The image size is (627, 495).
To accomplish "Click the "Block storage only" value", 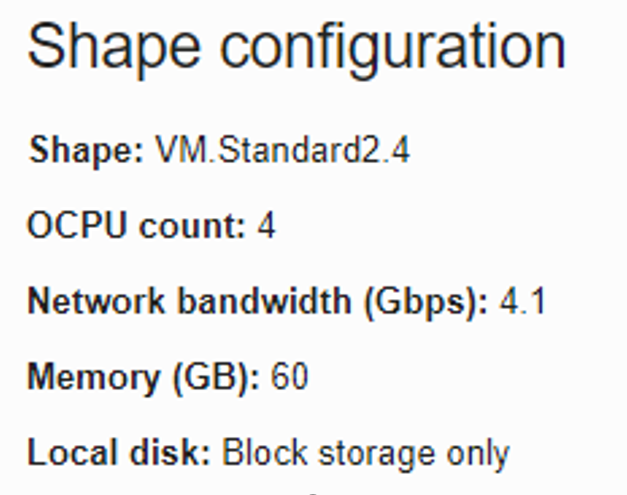I will tap(365, 453).
